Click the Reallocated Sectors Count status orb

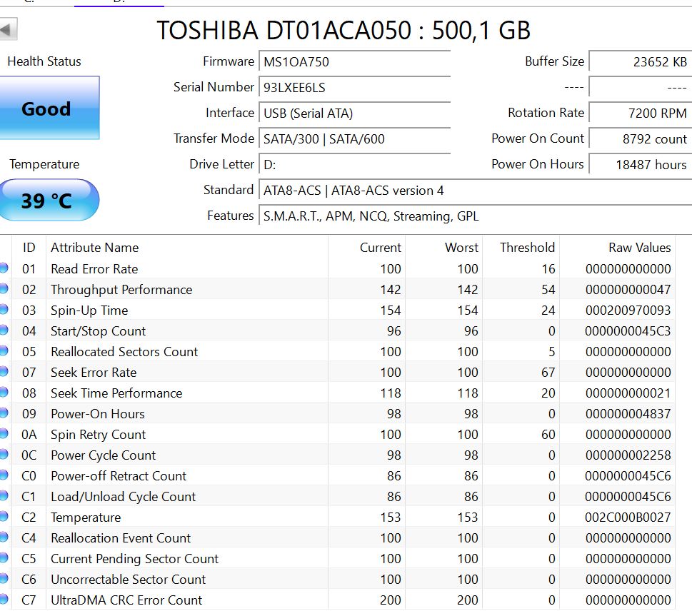(x=4, y=350)
